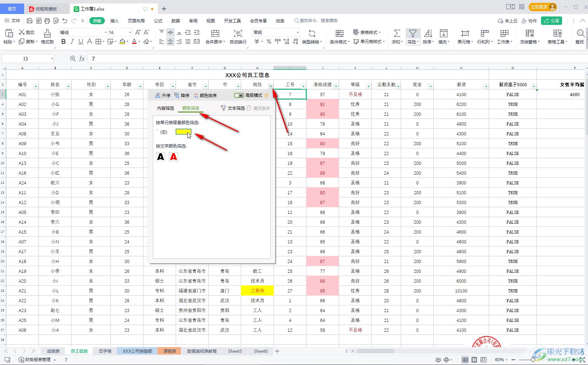Click the Save icon in quick toolbar

[x=30, y=21]
